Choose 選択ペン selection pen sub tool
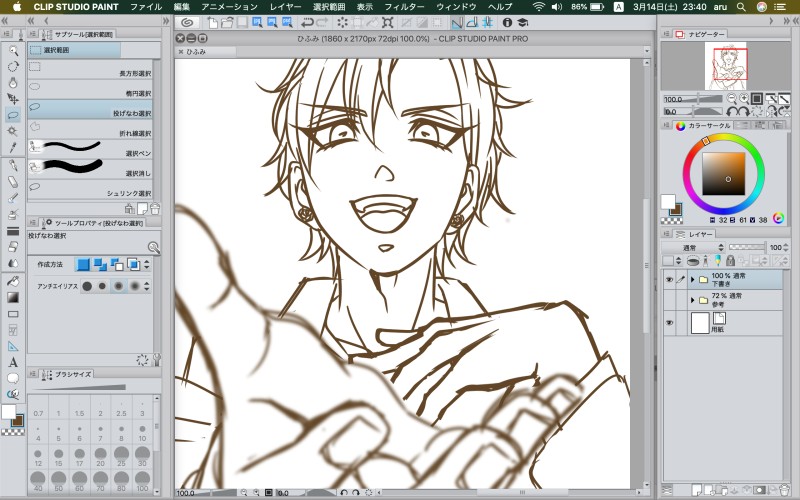Viewport: 800px width, 500px height. (x=90, y=149)
